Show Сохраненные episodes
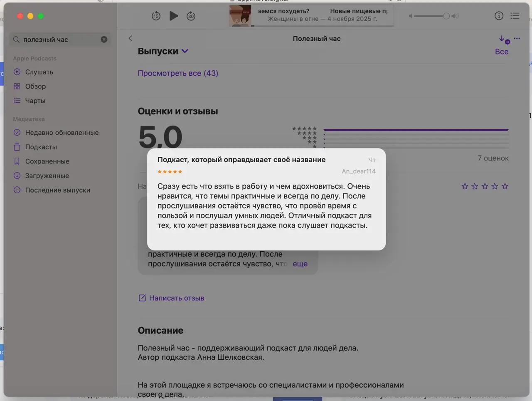Viewport: 532px width, 401px height. click(47, 161)
